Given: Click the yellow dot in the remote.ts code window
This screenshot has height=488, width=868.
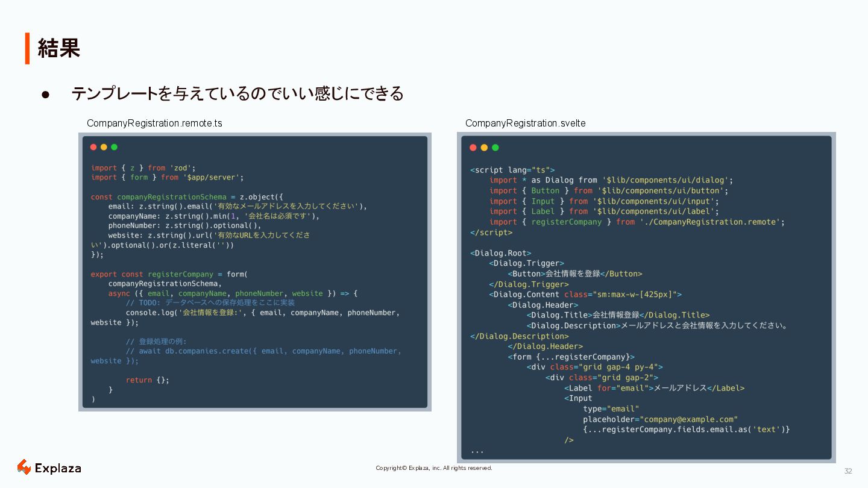Looking at the screenshot, I should point(104,147).
